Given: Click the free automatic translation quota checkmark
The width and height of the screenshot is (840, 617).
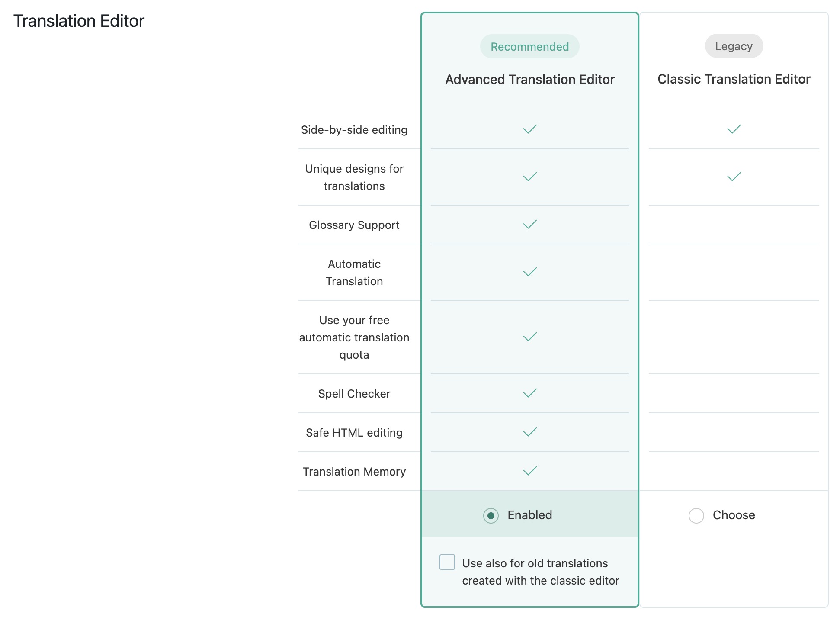Looking at the screenshot, I should click(x=529, y=337).
